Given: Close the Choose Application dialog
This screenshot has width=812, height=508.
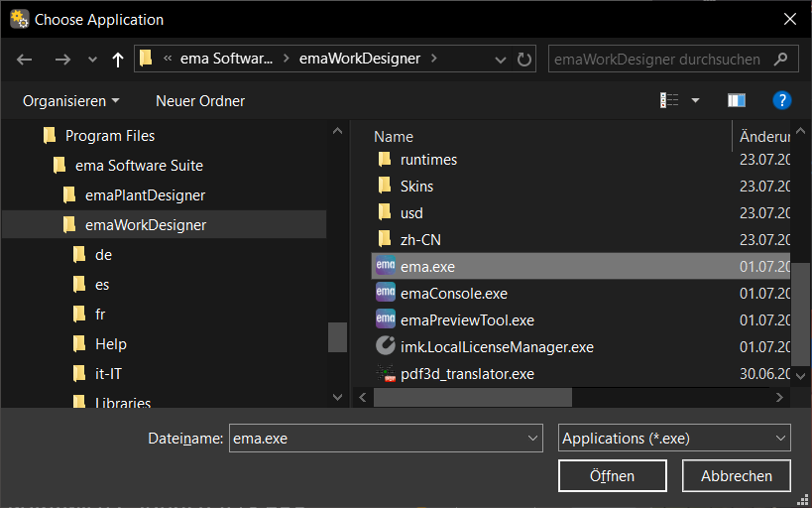Looking at the screenshot, I should pos(790,19).
